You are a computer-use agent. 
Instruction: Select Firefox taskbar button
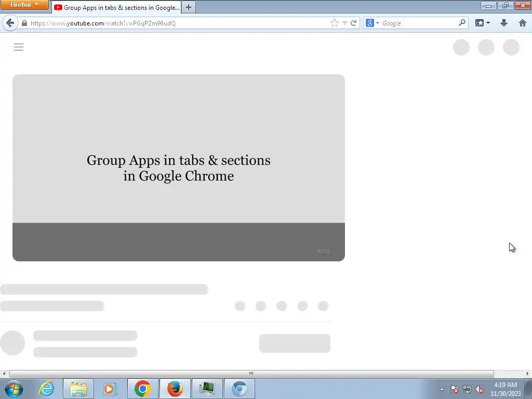[x=175, y=389]
